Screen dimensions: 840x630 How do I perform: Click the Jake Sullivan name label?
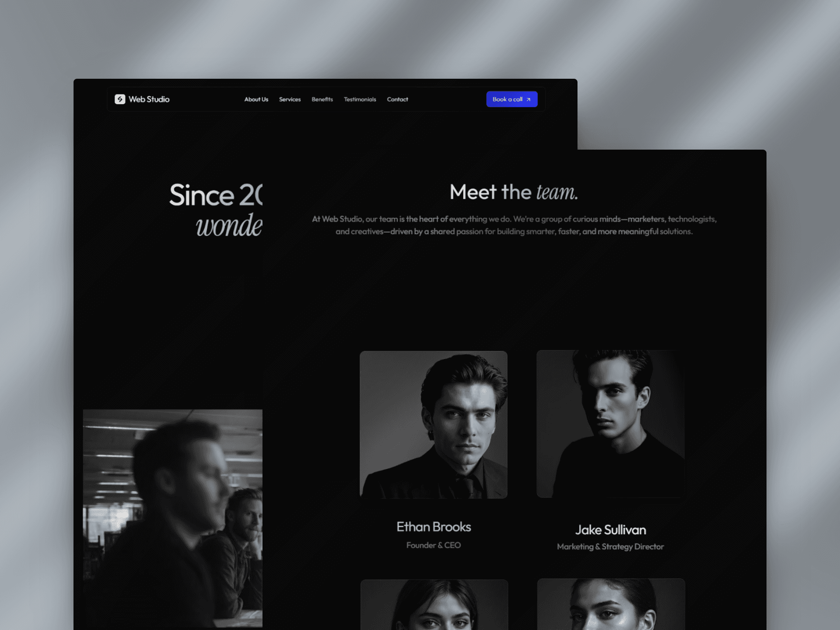click(611, 530)
